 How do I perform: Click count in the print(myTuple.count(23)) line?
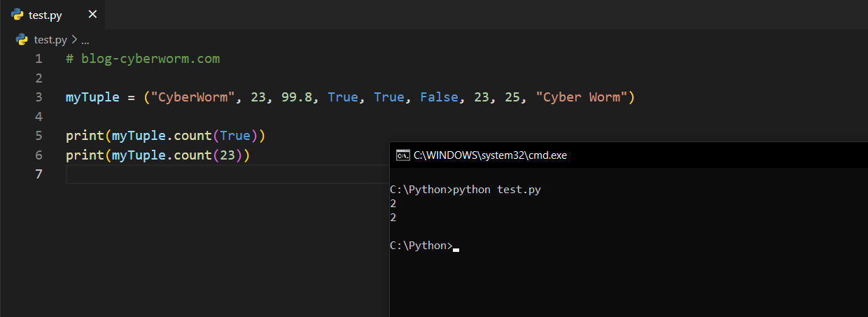pyautogui.click(x=192, y=155)
